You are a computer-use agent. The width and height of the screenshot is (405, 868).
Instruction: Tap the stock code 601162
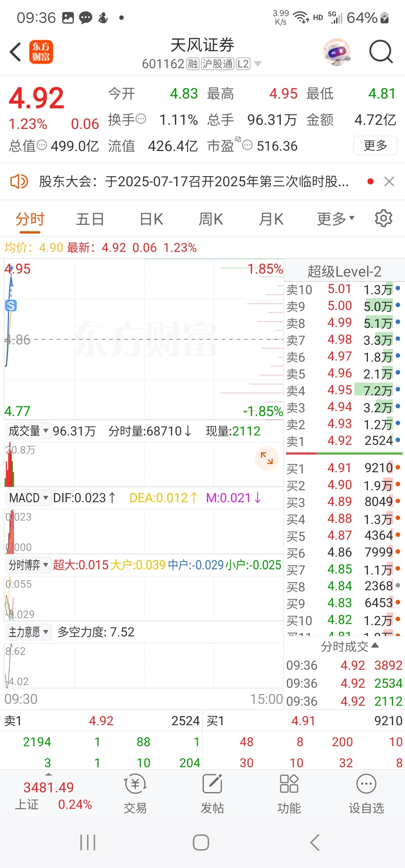163,64
